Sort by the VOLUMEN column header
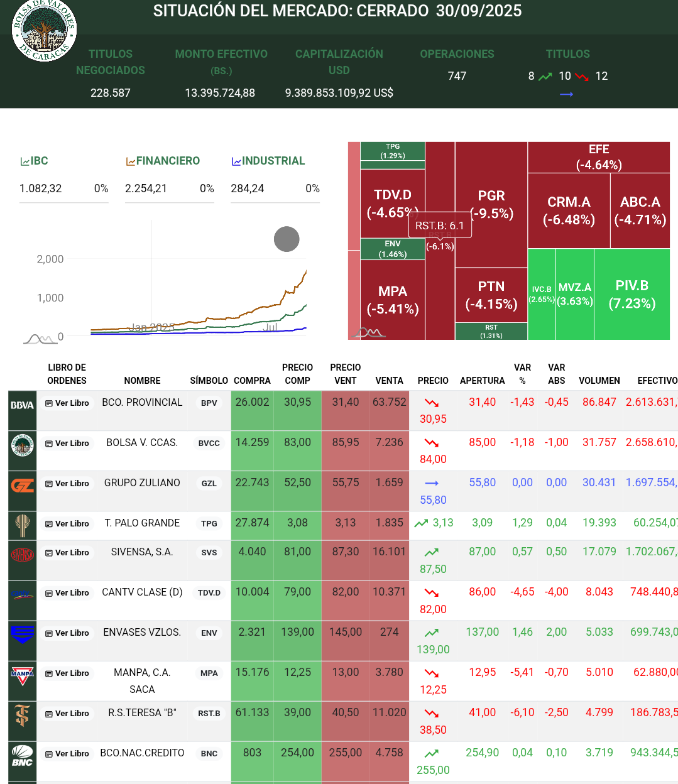Viewport: 678px width, 784px height. [599, 381]
